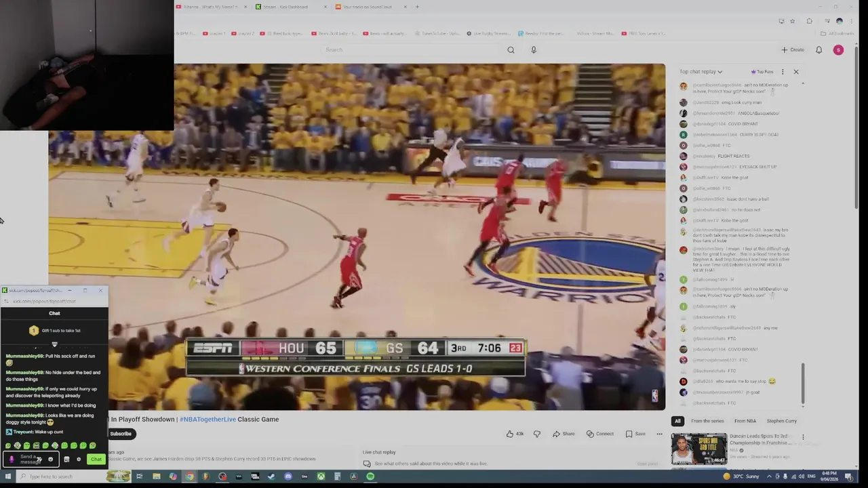This screenshot has height=488, width=868.
Task: Click See what others said chat replay link
Action: pyautogui.click(x=431, y=464)
